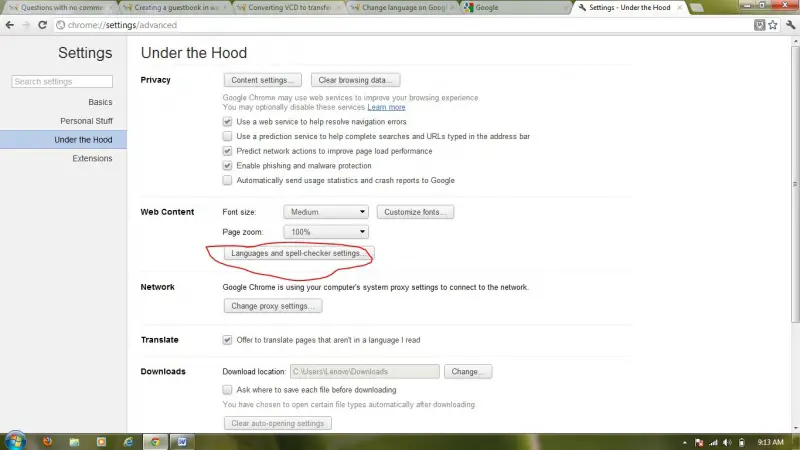Open Personal Stuff settings section

86,121
